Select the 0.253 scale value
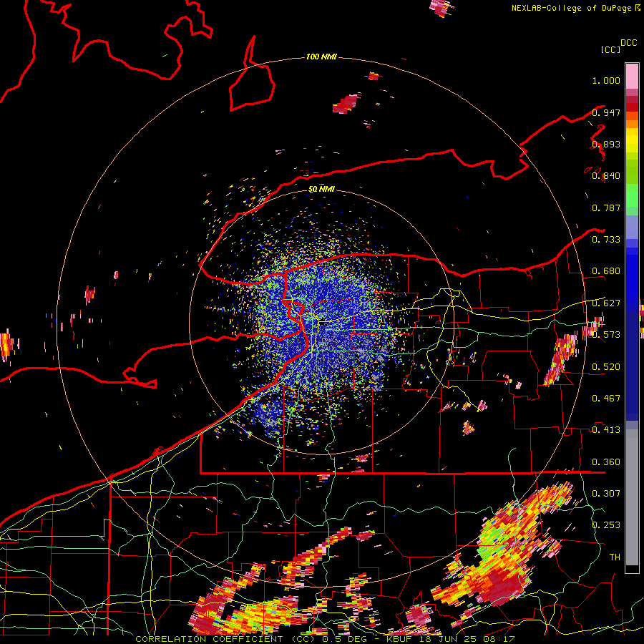 (606, 525)
